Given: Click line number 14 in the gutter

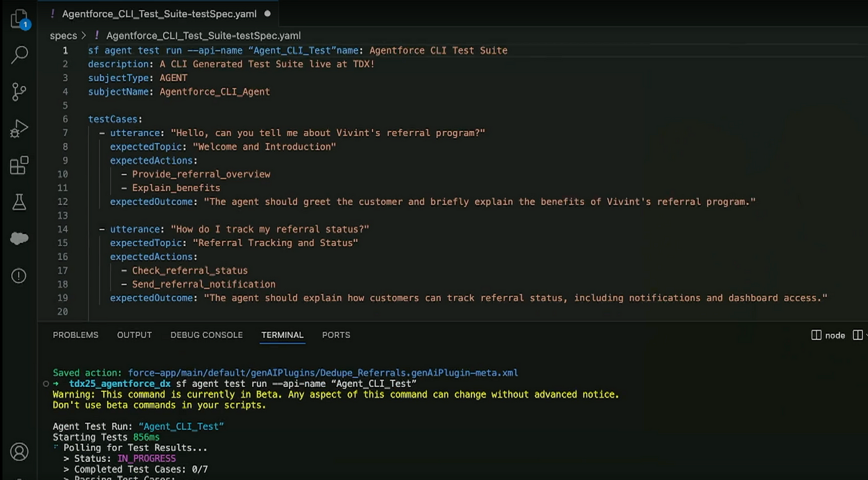Looking at the screenshot, I should click(x=63, y=229).
